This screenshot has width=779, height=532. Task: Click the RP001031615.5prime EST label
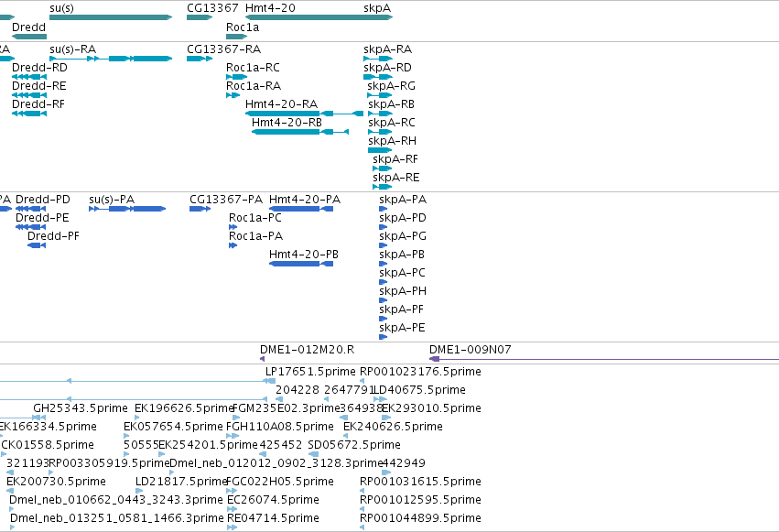[420, 482]
